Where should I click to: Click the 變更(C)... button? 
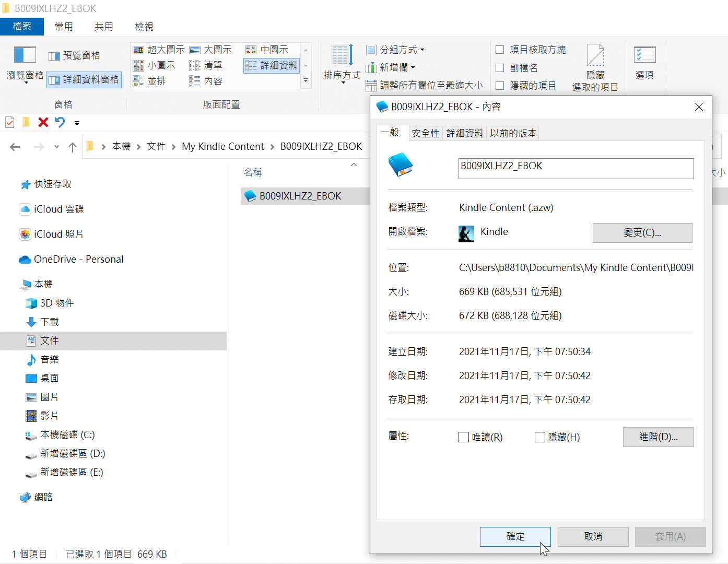coord(642,233)
